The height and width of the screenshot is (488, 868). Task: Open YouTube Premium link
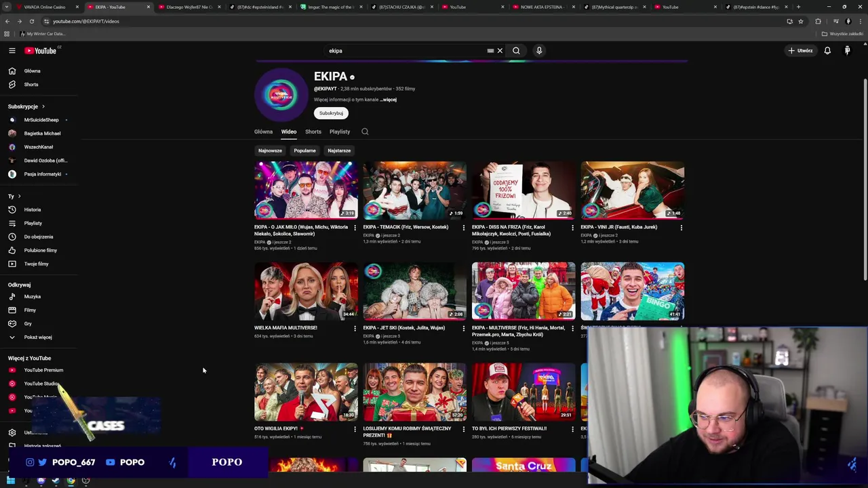43,370
